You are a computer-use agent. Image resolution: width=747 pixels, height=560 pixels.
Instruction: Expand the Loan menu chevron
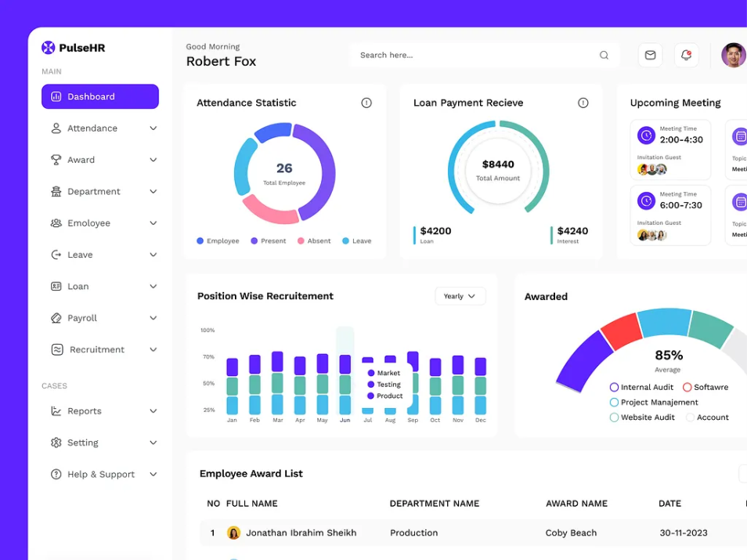(153, 287)
